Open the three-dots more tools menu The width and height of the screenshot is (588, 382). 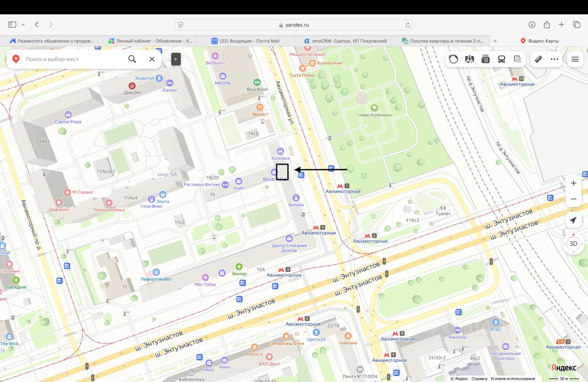554,59
